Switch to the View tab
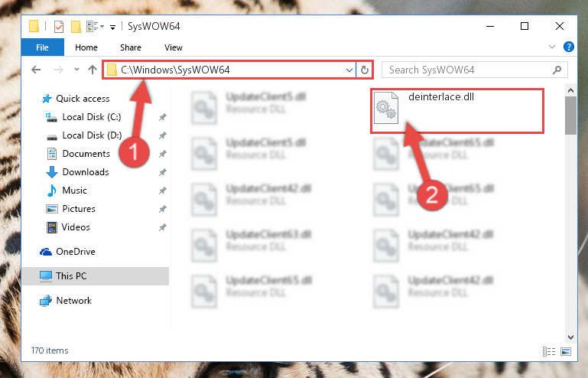Screen dimensions: 588x378 click(x=174, y=47)
